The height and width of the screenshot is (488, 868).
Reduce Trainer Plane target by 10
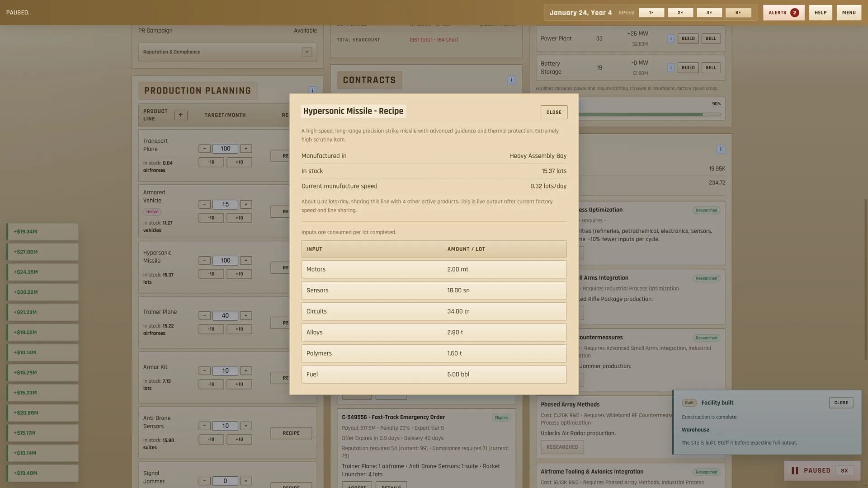pos(211,329)
